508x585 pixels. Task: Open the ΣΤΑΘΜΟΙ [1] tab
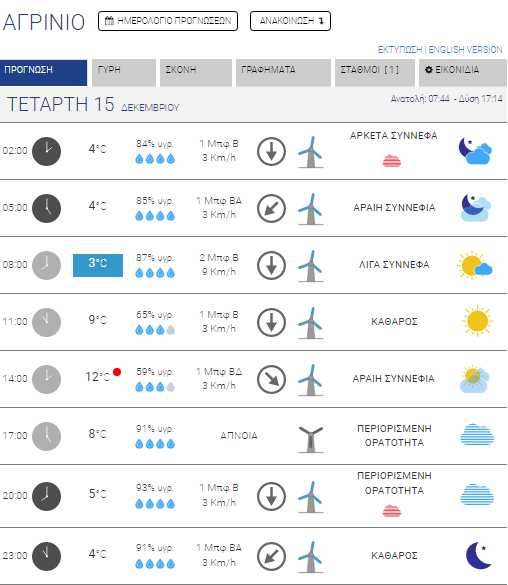click(374, 73)
